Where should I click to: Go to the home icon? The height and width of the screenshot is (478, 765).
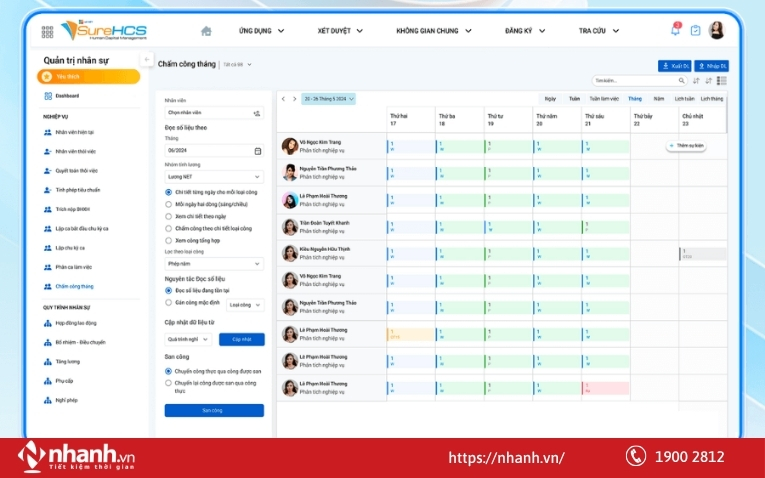206,31
